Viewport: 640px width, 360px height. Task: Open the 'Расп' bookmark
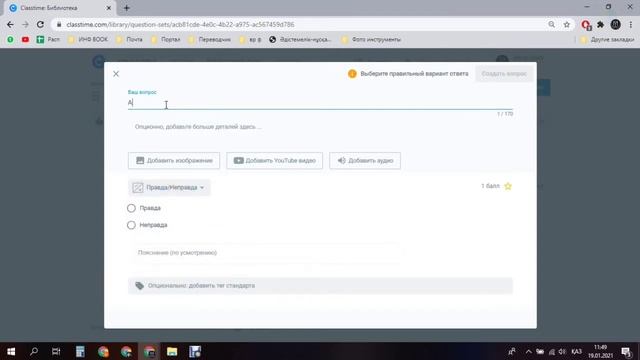coord(48,40)
